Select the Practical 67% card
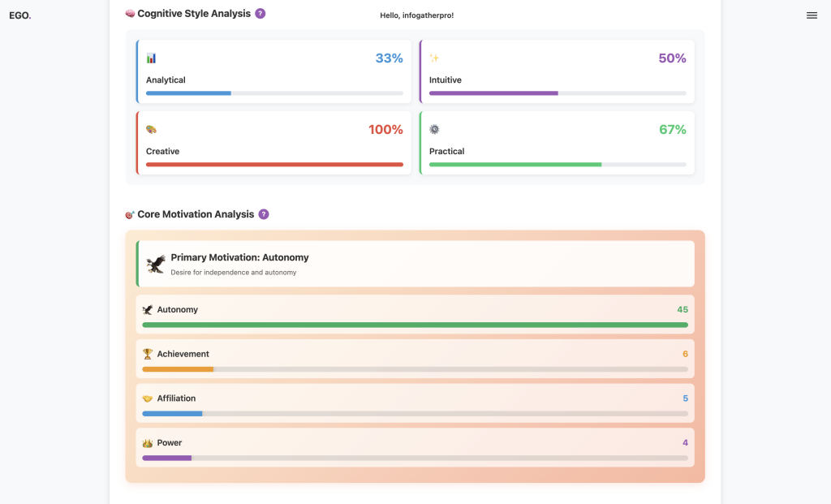This screenshot has height=504, width=831. pos(557,143)
